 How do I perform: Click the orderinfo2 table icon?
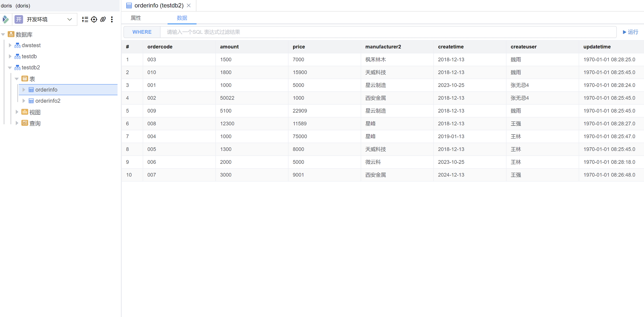31,101
